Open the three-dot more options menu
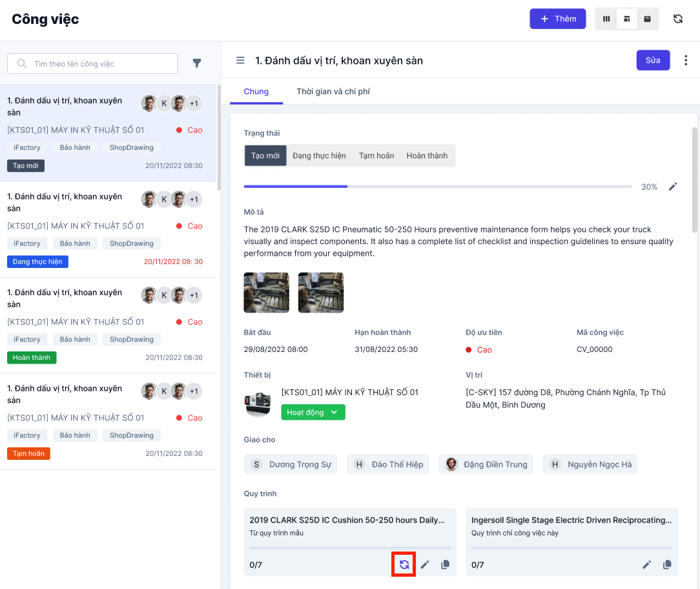This screenshot has height=589, width=700. point(686,60)
